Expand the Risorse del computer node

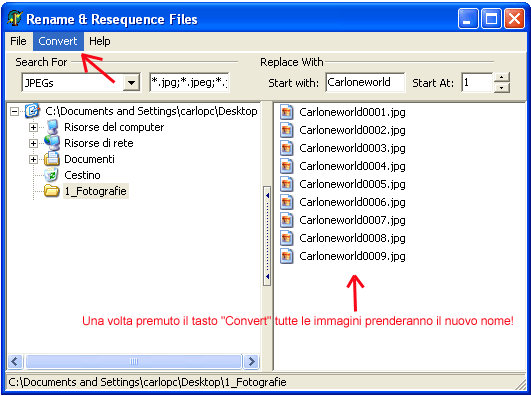[x=33, y=127]
